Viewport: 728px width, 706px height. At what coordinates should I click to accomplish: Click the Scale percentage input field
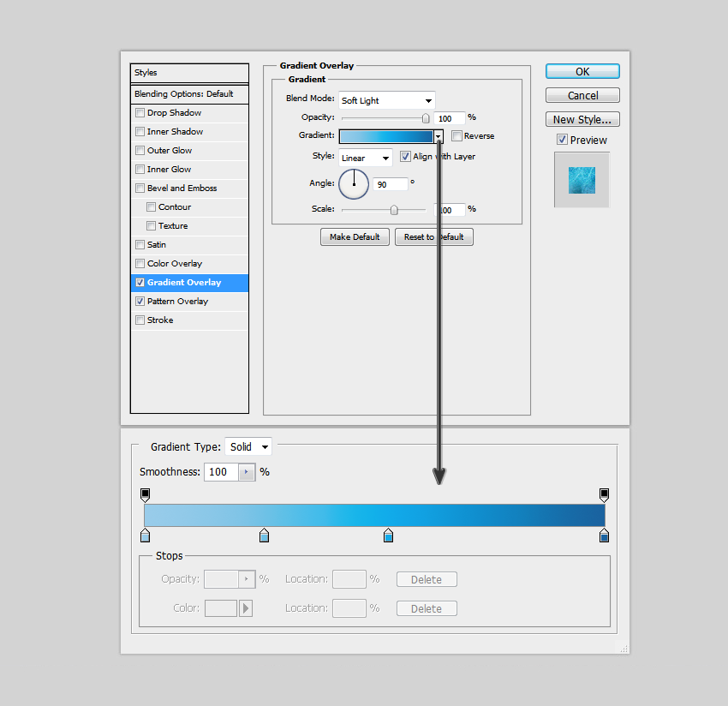(449, 210)
